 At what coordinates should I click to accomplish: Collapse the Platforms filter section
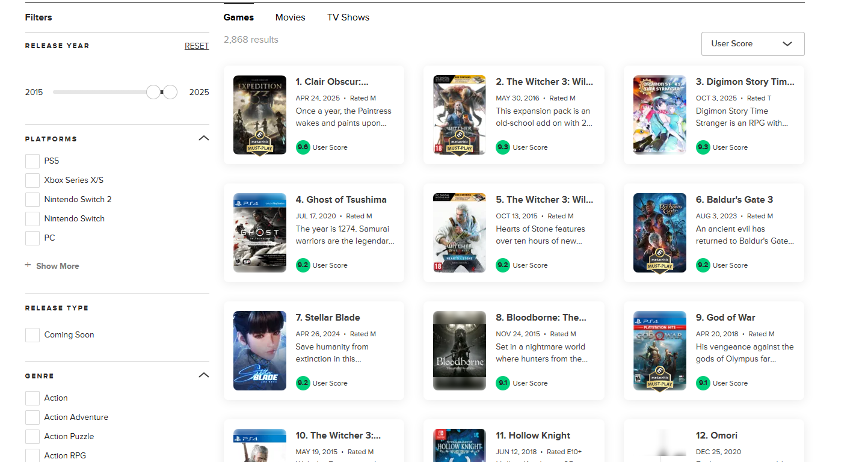click(x=204, y=138)
